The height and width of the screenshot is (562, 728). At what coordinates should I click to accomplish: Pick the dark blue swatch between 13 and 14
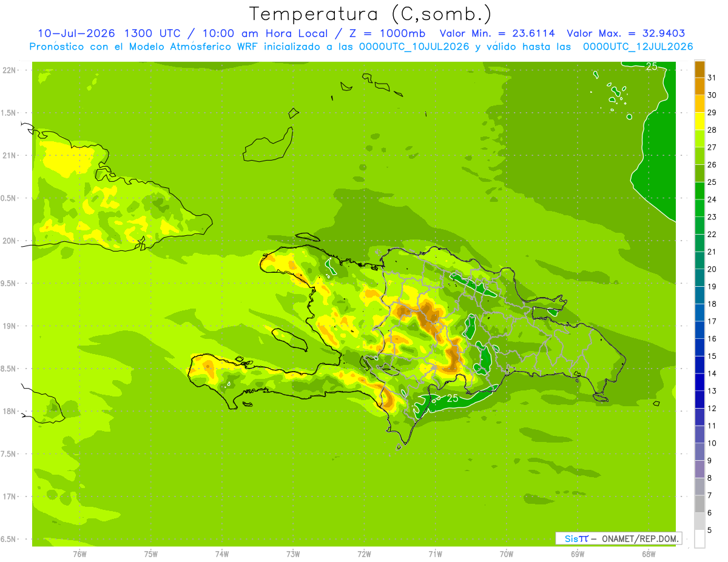click(x=700, y=382)
